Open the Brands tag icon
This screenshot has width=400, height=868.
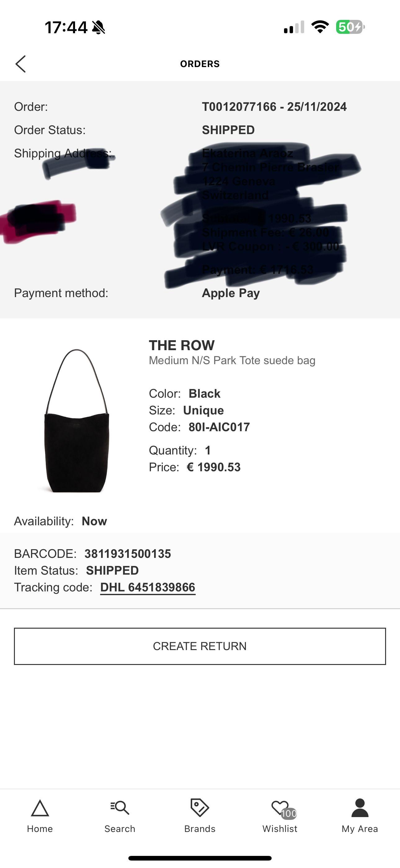(x=200, y=808)
